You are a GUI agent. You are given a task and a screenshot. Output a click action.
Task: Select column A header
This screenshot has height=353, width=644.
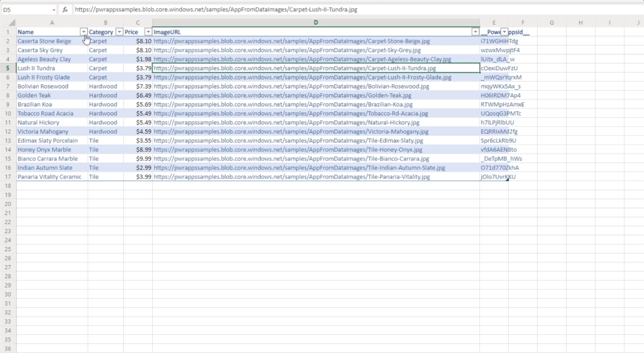point(52,23)
